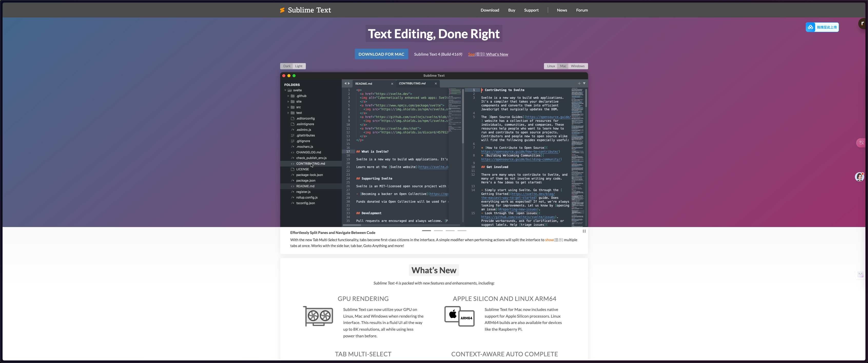Show the Linux screenshot

(551, 66)
